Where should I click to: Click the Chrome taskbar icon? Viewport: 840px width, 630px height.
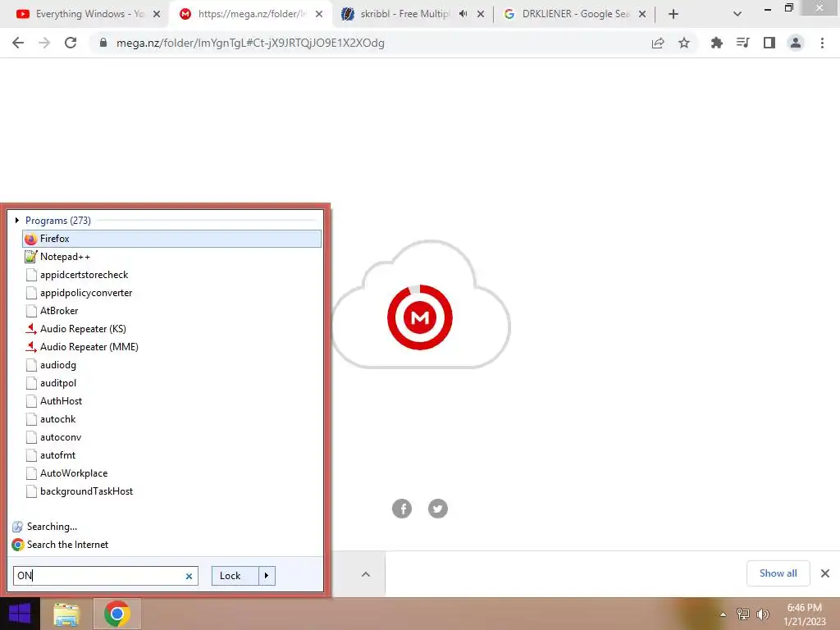(x=117, y=614)
